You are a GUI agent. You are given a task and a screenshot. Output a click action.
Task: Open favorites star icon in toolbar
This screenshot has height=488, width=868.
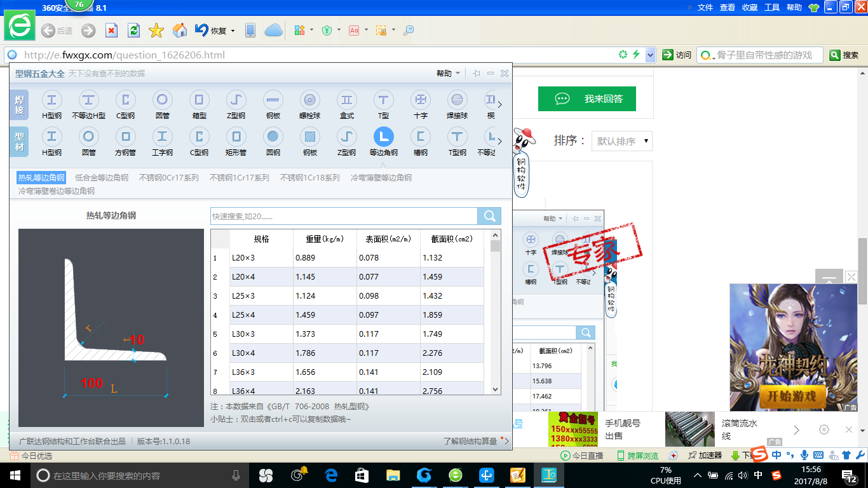click(156, 30)
